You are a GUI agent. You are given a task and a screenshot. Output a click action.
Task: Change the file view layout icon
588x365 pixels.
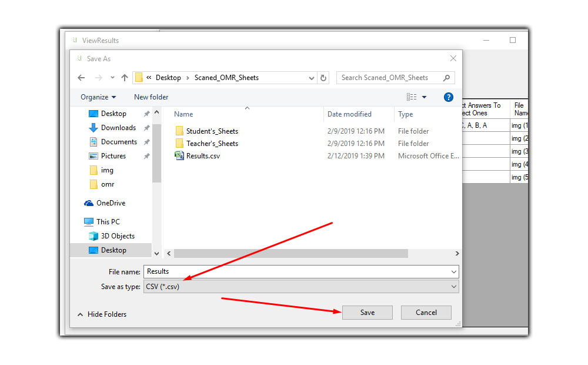[x=412, y=97]
